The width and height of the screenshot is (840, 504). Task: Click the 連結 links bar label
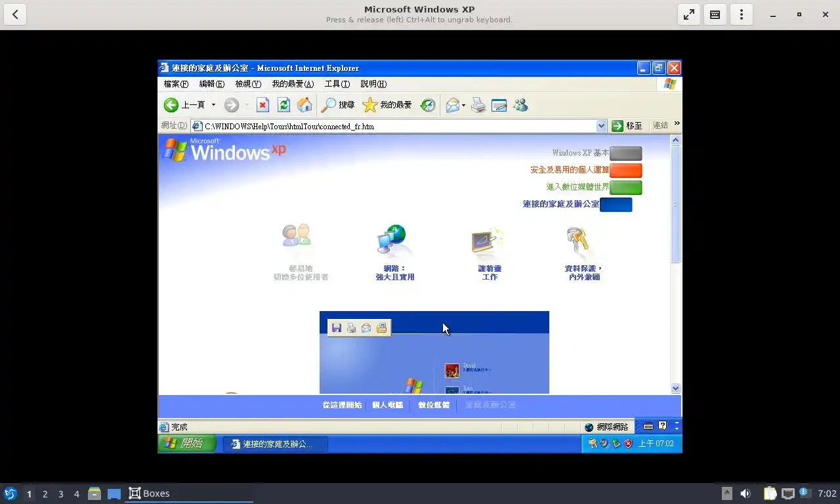click(660, 125)
